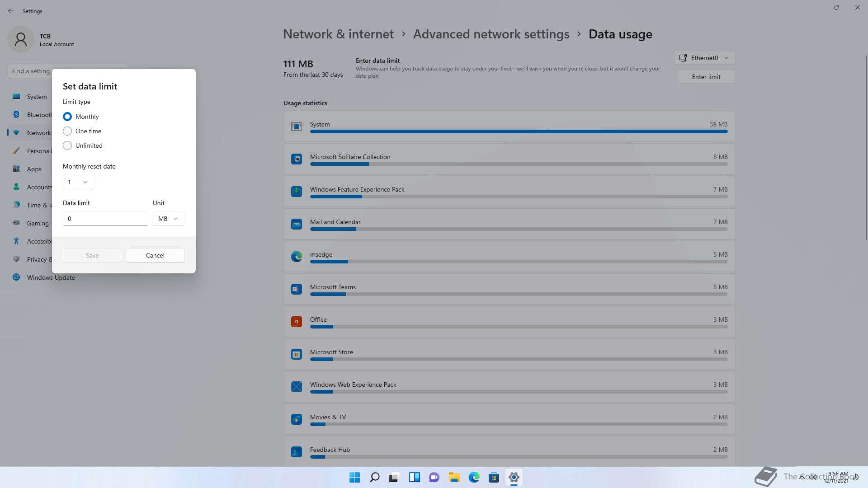The image size is (868, 488).
Task: Click the Microsoft Store icon in usage list
Action: 297,354
